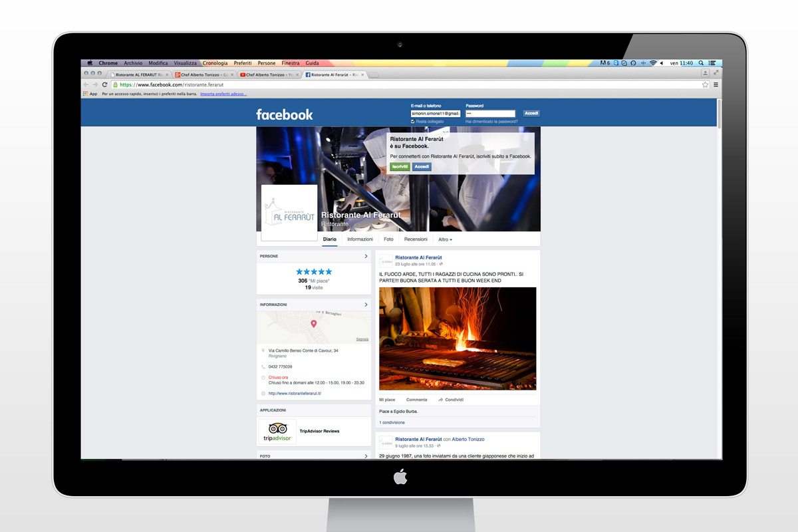Viewport: 798px width, 532px height.
Task: Reload the page with the refresh icon
Action: (104, 84)
